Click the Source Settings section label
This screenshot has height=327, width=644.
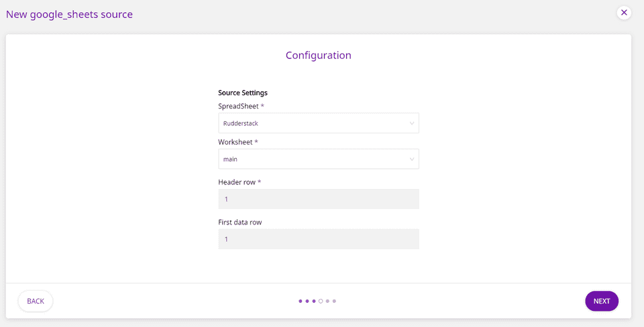click(243, 92)
